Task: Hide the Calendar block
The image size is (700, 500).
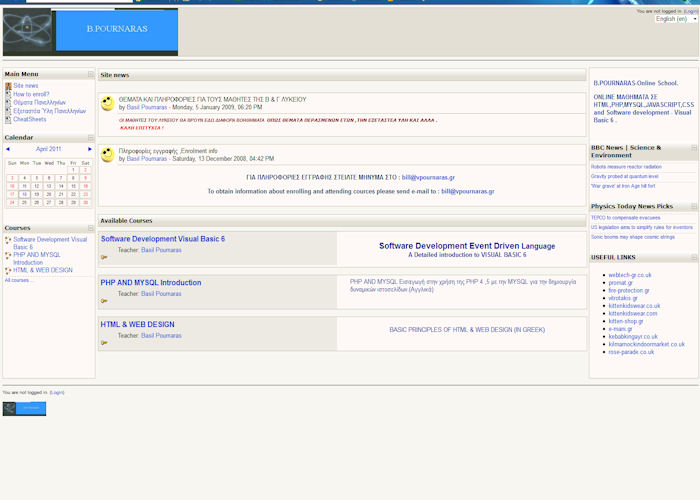Action: [91, 137]
